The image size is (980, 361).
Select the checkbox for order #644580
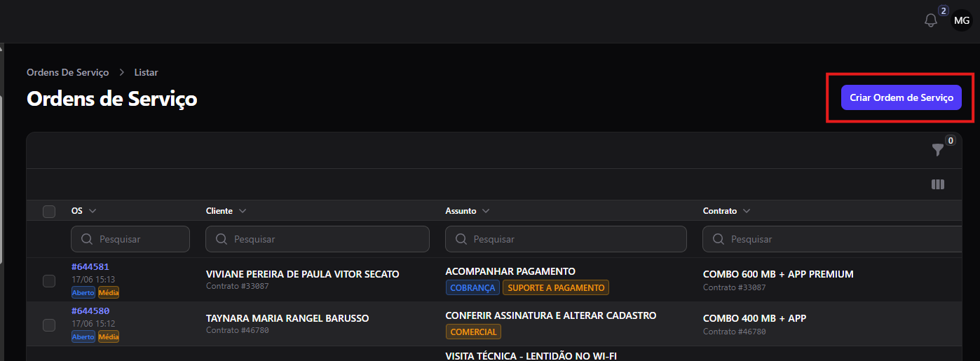pos(49,325)
